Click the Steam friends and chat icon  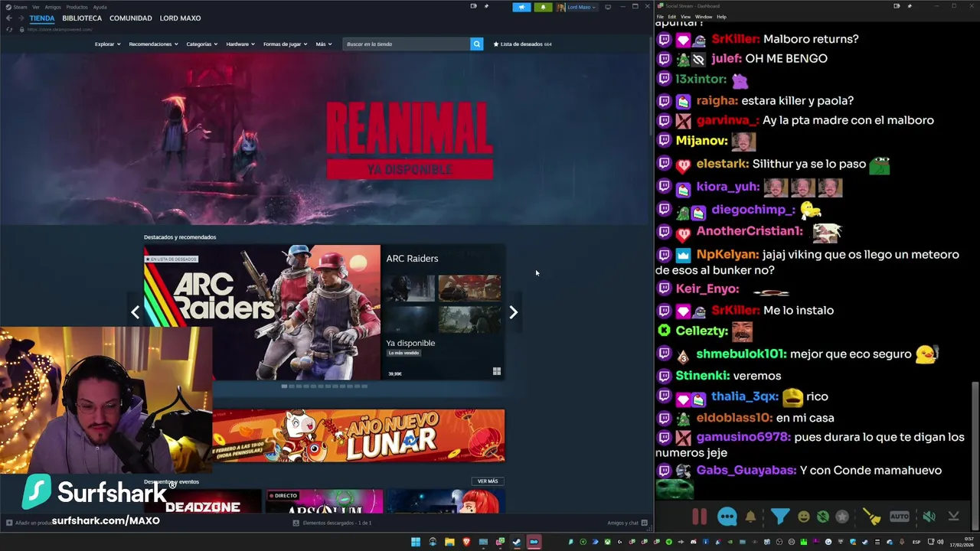pyautogui.click(x=644, y=523)
